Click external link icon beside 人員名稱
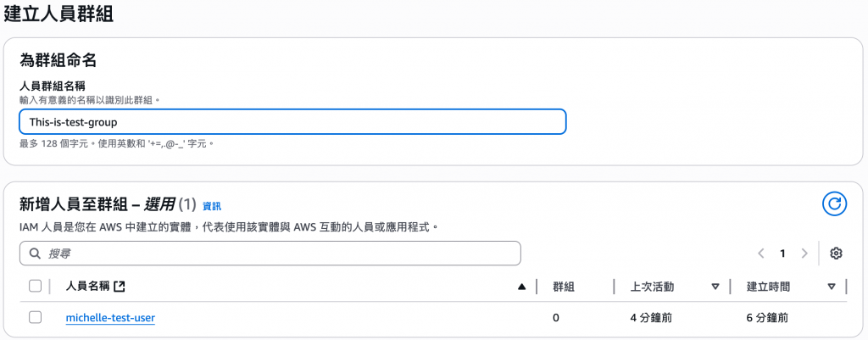The height and width of the screenshot is (340, 868). (119, 287)
